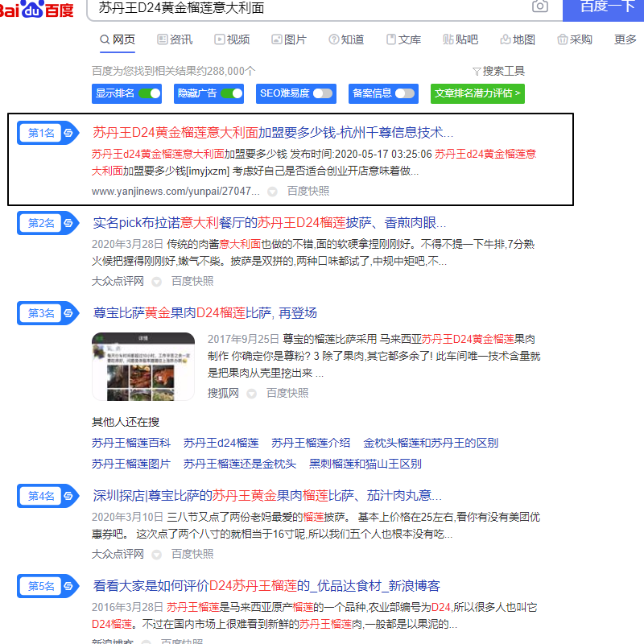
Task: Click the 搜狐网 source link
Action: (x=223, y=394)
